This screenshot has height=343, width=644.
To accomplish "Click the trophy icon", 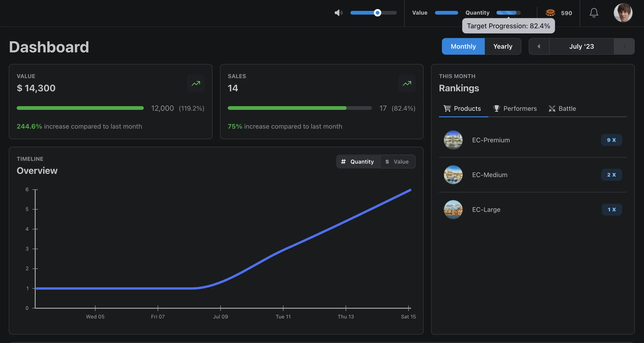I will (x=496, y=108).
